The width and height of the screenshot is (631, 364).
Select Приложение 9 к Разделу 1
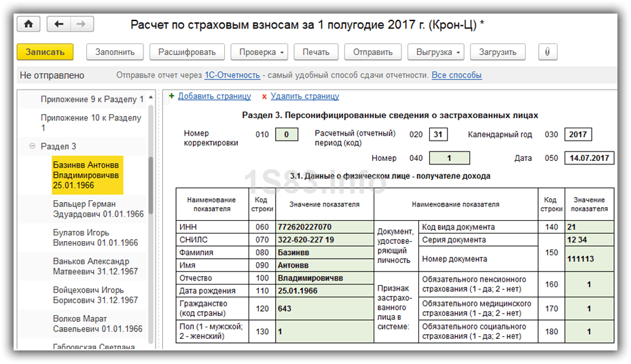(92, 99)
